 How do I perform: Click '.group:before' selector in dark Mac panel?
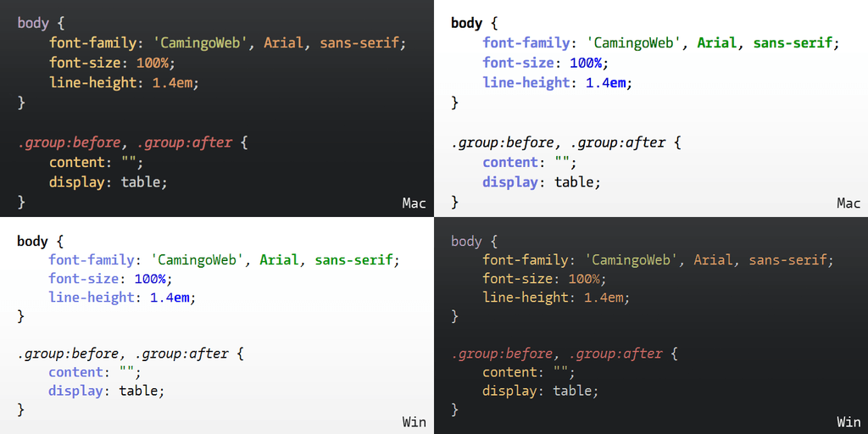tap(70, 142)
